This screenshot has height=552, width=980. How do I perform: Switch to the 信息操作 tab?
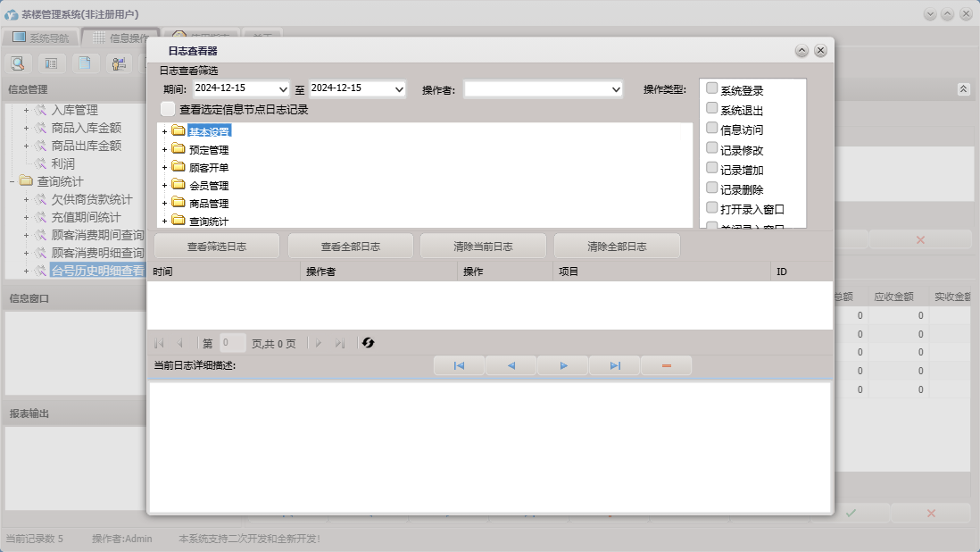120,38
